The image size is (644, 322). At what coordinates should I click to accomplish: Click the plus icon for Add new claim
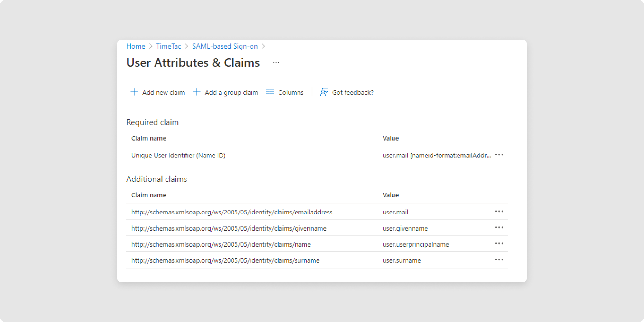point(134,92)
